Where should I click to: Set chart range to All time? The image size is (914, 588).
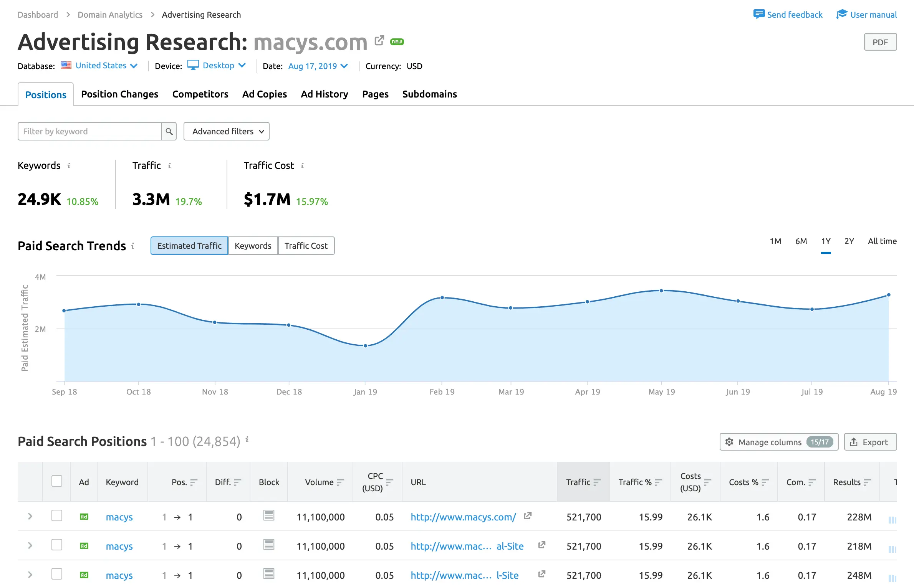click(882, 241)
